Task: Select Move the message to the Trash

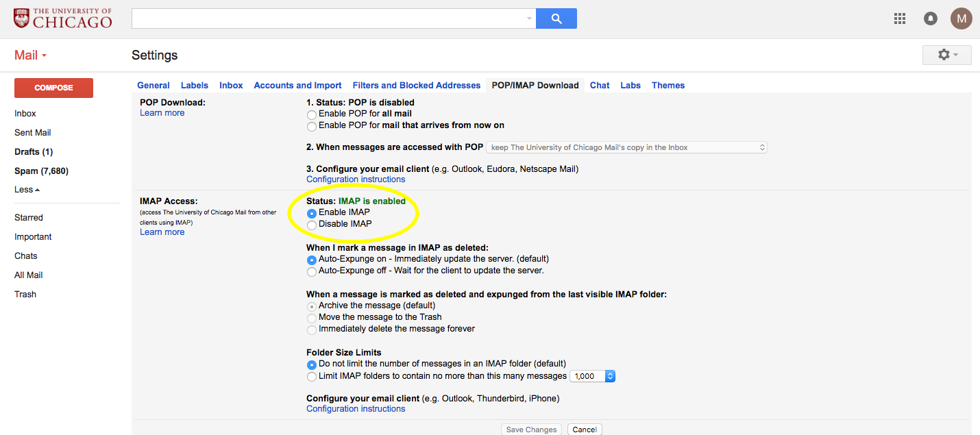Action: point(312,318)
